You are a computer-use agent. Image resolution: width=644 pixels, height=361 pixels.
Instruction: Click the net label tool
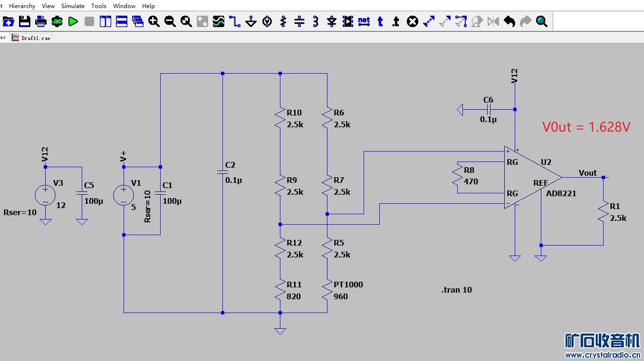tap(364, 21)
